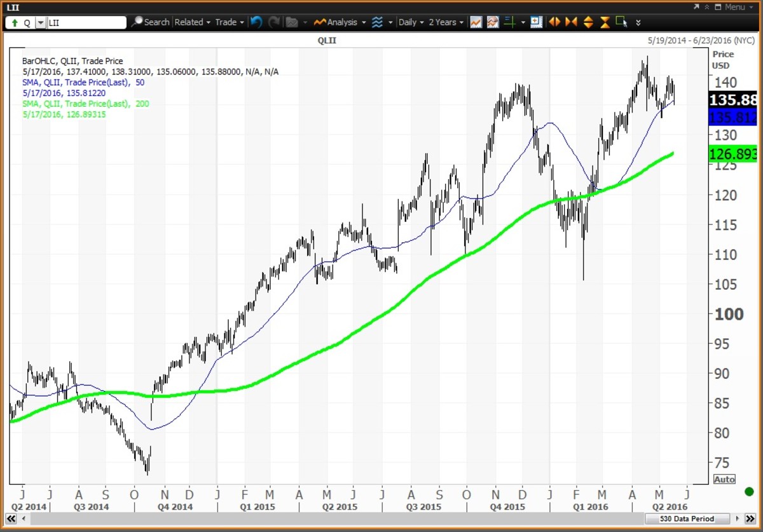
Task: Open the 2 Years range dropdown
Action: 446,22
